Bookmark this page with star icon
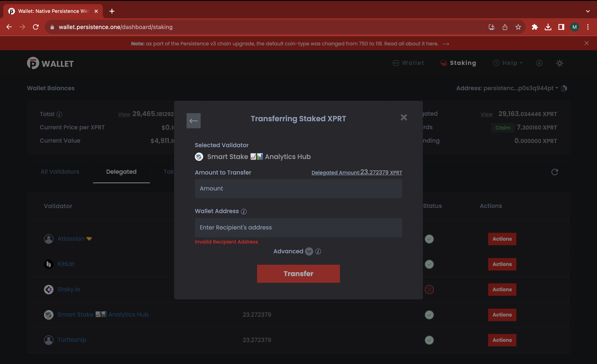The width and height of the screenshot is (597, 364). click(x=518, y=27)
